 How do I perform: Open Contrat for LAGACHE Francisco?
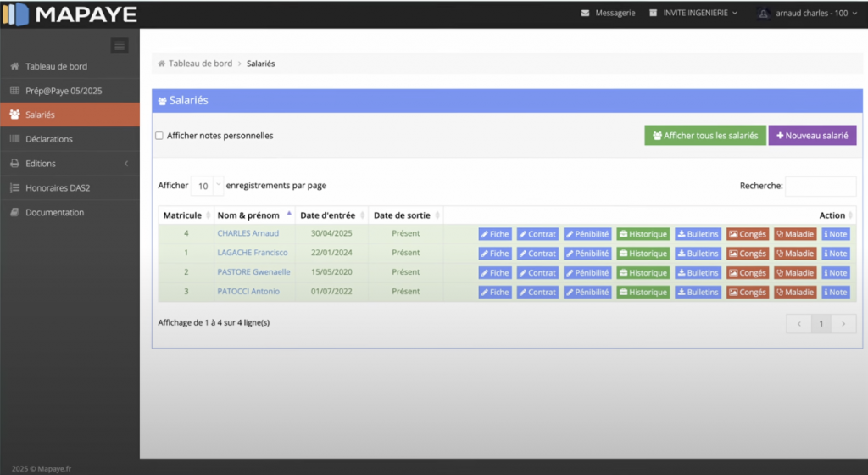[x=537, y=254]
